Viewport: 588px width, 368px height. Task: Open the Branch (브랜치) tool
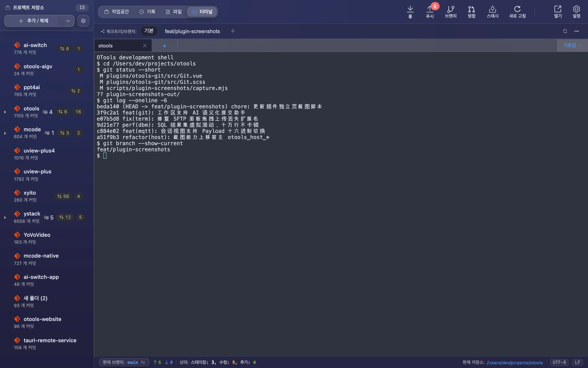pos(450,12)
